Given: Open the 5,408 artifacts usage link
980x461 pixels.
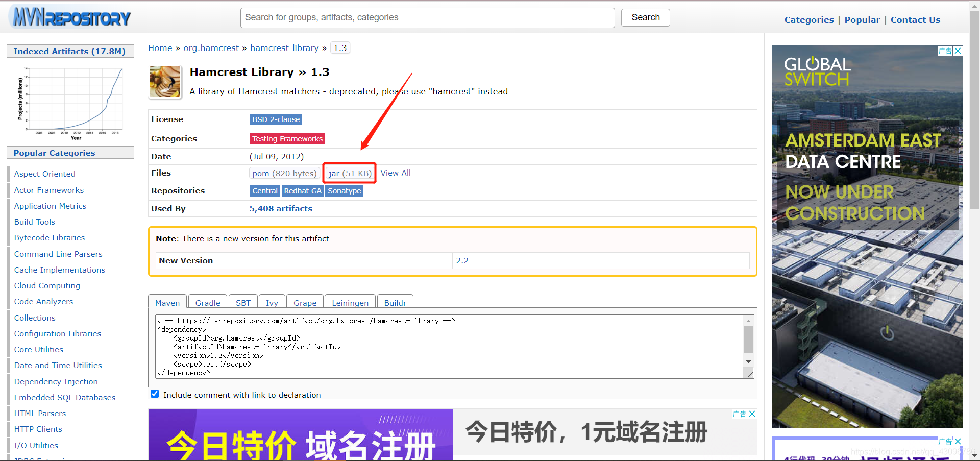Looking at the screenshot, I should coord(281,208).
